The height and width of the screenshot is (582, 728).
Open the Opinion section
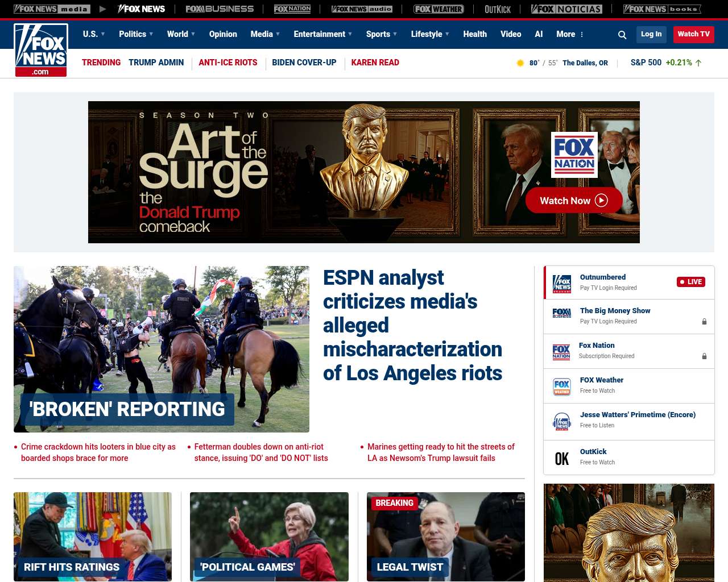[x=223, y=34]
